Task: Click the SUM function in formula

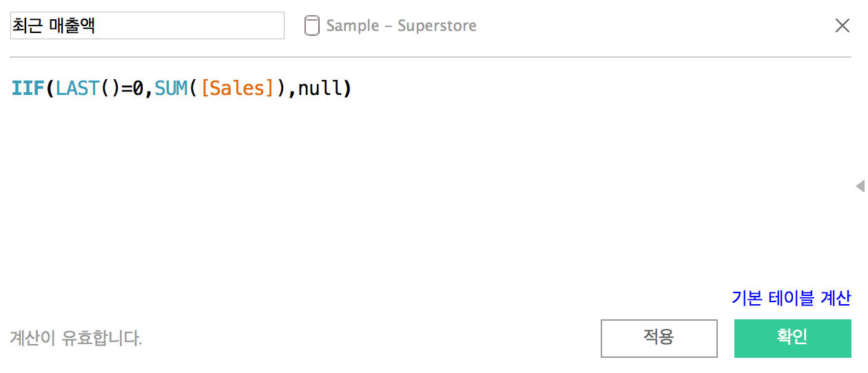Action: pyautogui.click(x=172, y=89)
